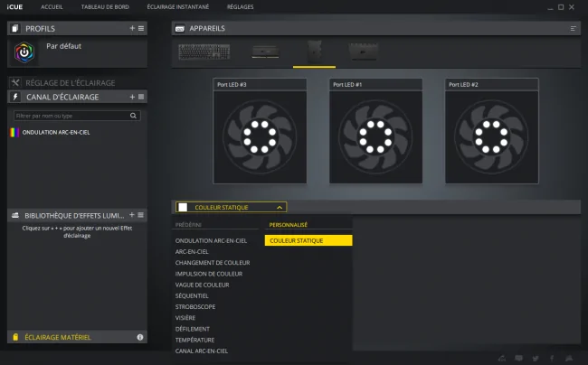Select the Par défaut profile icon

(24, 52)
